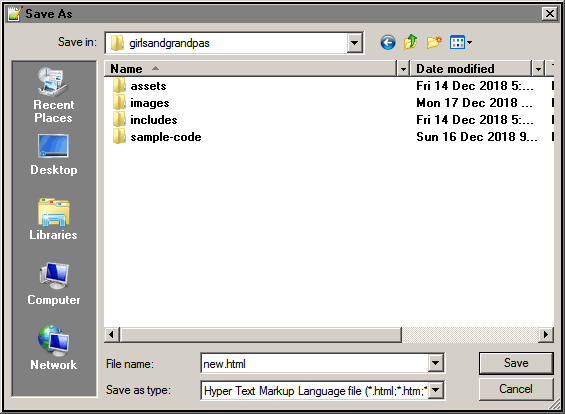Select the Desktop sidebar location
This screenshot has width=565, height=414.
(x=53, y=155)
